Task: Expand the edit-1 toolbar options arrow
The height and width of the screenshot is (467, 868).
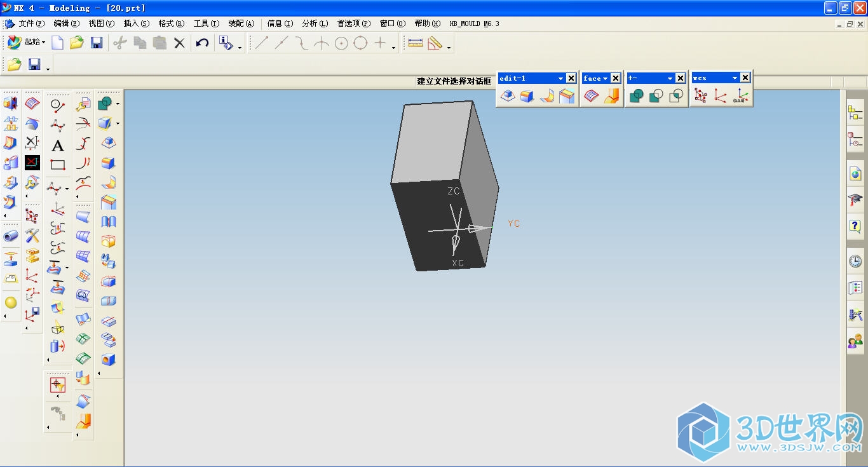Action: coord(560,78)
